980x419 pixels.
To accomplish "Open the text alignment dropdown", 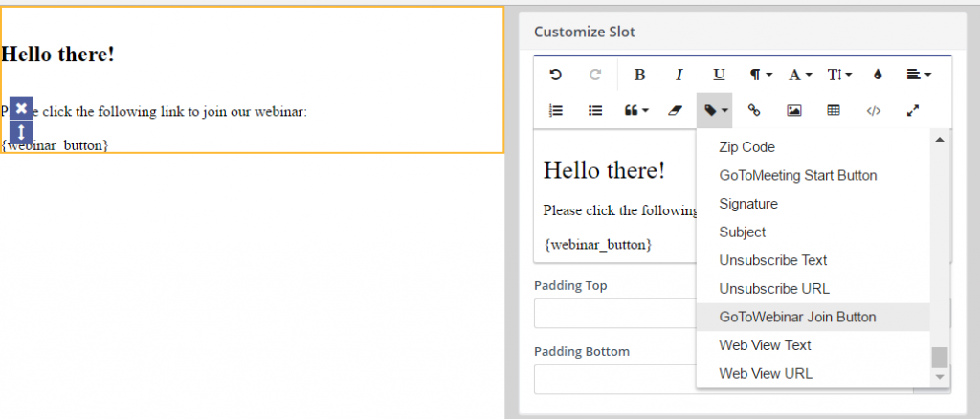I will pos(918,75).
